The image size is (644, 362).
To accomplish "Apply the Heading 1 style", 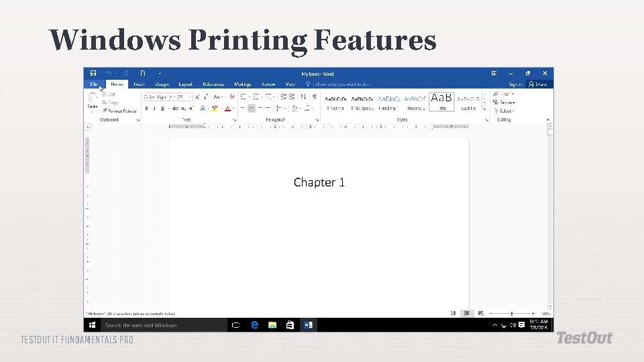I will click(x=388, y=102).
